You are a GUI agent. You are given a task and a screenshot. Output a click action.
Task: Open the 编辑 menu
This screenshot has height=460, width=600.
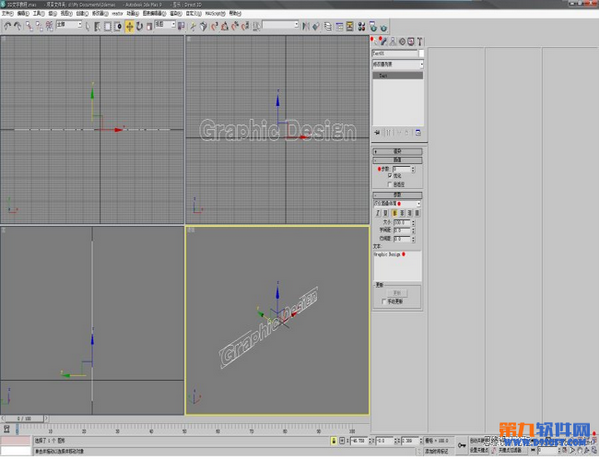click(23, 13)
